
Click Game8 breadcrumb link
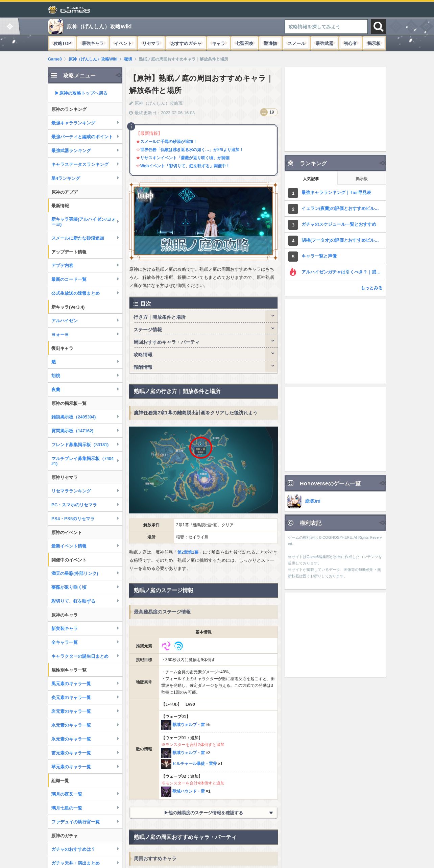pyautogui.click(x=55, y=59)
